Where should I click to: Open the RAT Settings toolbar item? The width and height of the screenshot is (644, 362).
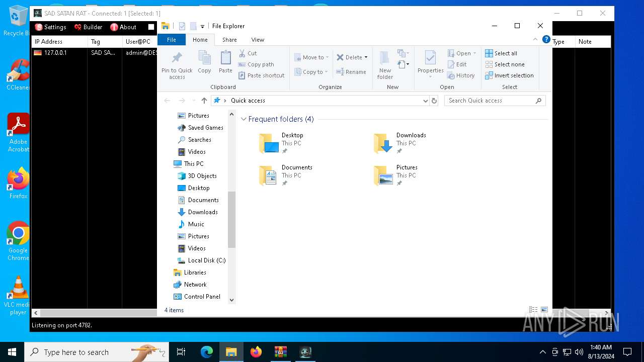50,27
